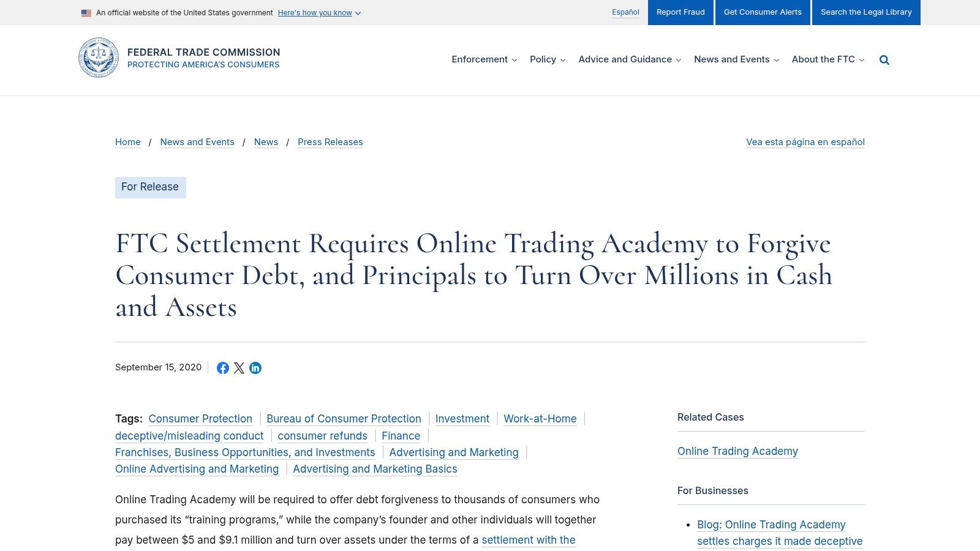The image size is (980, 551).
Task: Click the Investment tag
Action: (462, 419)
